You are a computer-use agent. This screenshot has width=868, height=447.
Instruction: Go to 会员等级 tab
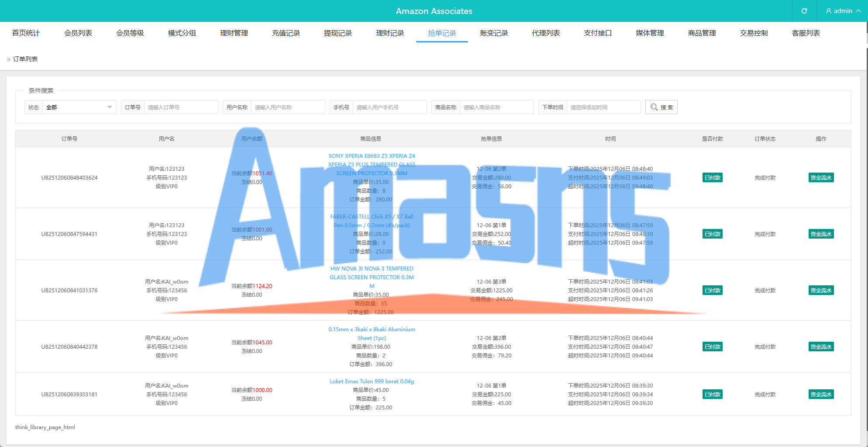coord(130,33)
